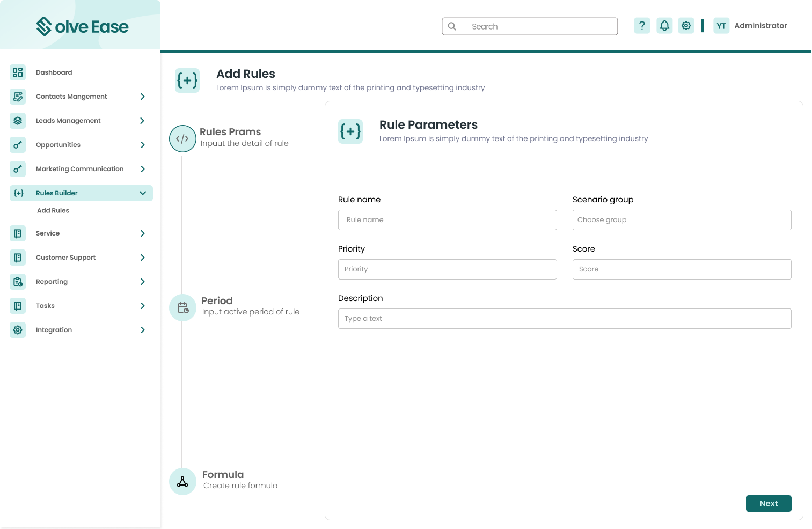The width and height of the screenshot is (812, 529).
Task: Click the Add Rules page header icon
Action: click(187, 80)
